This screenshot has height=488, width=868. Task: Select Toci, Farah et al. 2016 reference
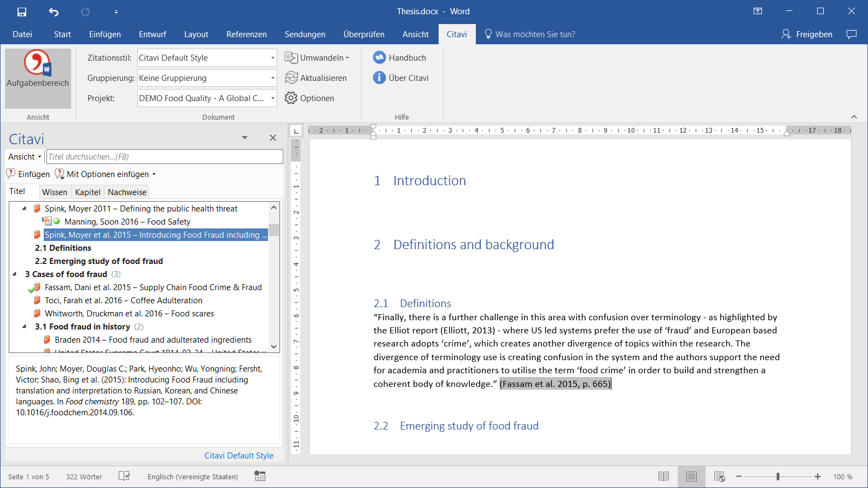click(124, 301)
